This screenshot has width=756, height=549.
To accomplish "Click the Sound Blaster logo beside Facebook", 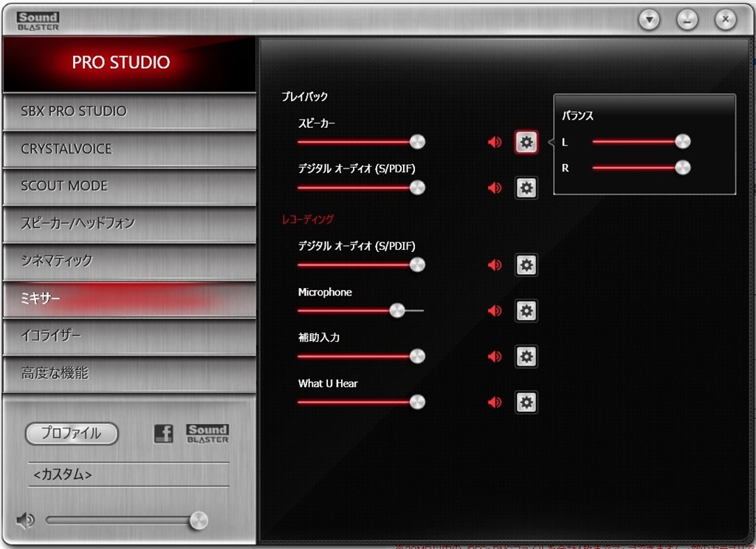I will point(207,434).
